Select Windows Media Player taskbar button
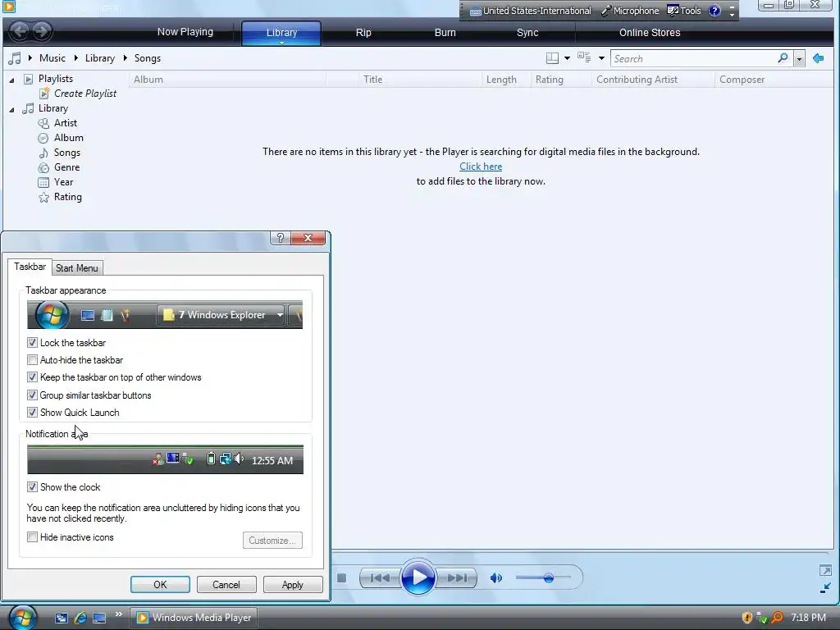 194,618
